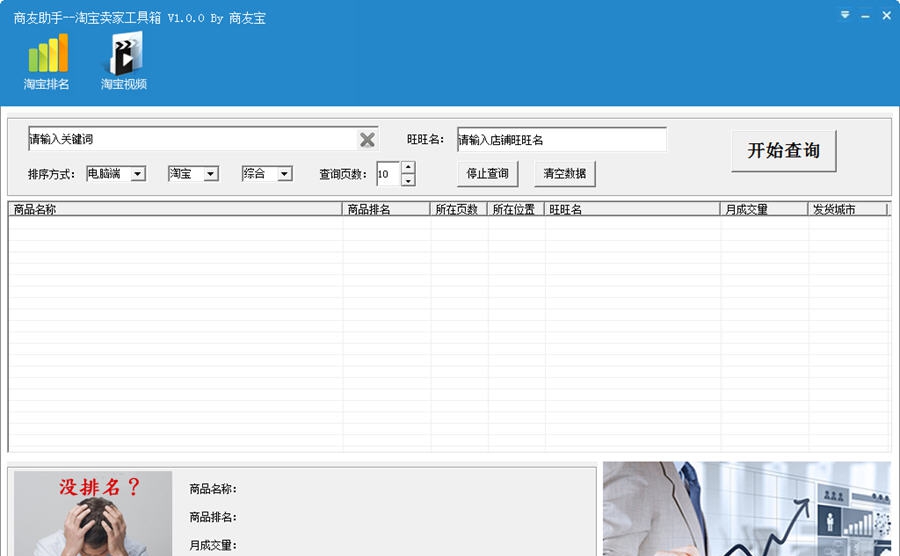Sort by 旺旺名 column header

632,209
